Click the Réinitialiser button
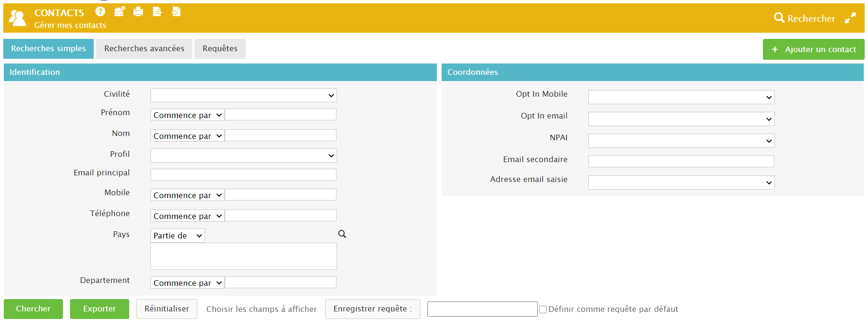The height and width of the screenshot is (328, 868). coord(167,309)
